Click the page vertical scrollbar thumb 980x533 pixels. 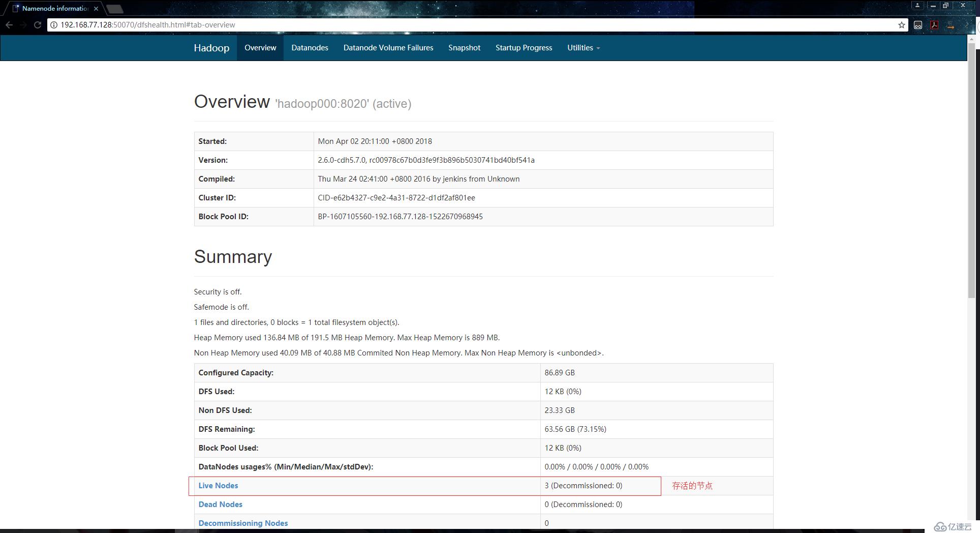point(972,170)
